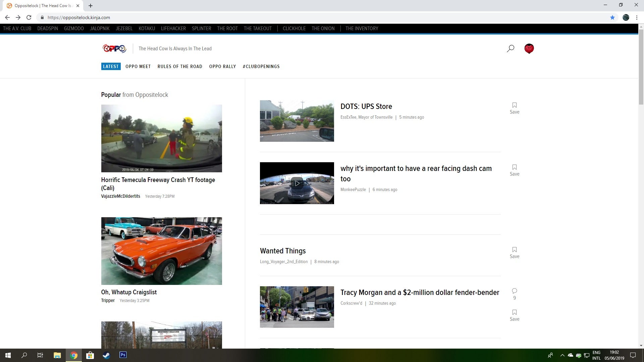Click the UPS Store parking lot thumbnail
Screen dimensions: 644x362
coord(297,121)
